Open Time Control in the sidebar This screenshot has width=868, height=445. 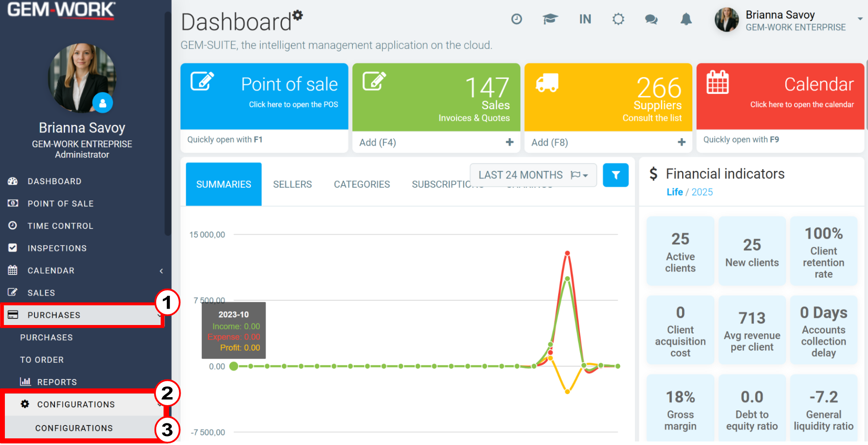pyautogui.click(x=60, y=226)
